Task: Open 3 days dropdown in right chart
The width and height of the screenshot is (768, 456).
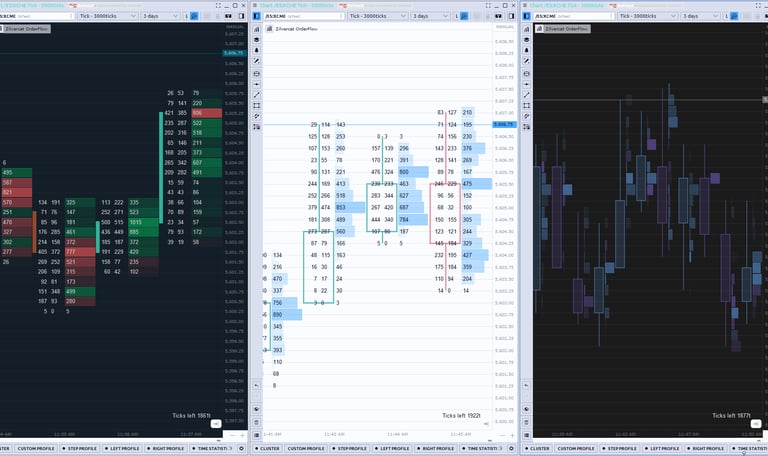Action: (x=700, y=16)
